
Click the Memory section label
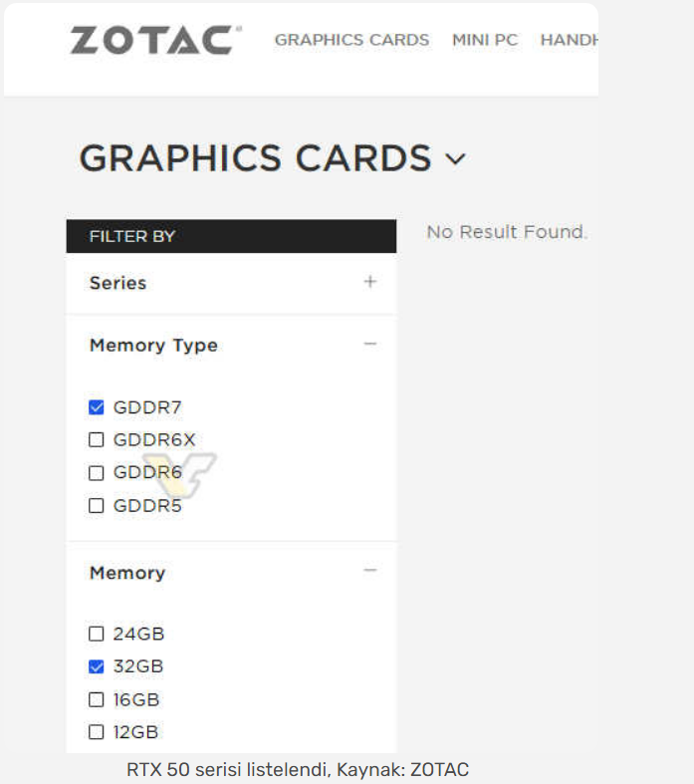pos(127,573)
